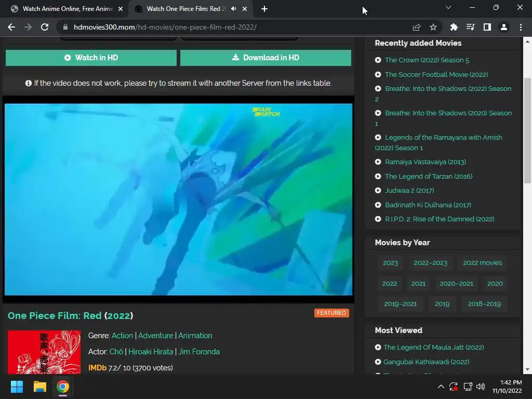Image resolution: width=532 pixels, height=399 pixels.
Task: Reload the current page
Action: click(x=45, y=27)
